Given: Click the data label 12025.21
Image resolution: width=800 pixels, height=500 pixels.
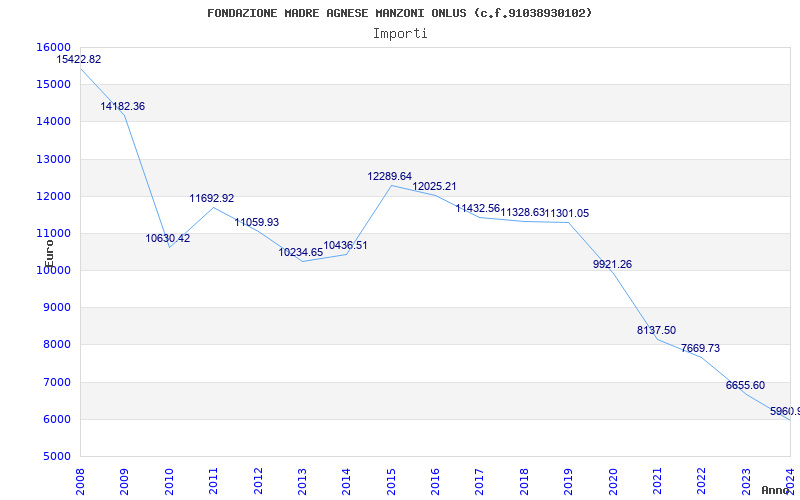Looking at the screenshot, I should (434, 187).
